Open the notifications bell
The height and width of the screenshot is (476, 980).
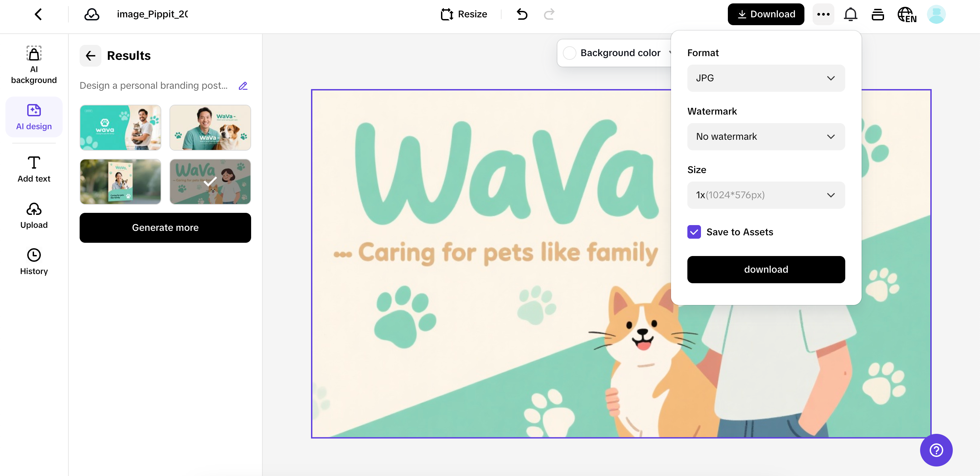850,14
